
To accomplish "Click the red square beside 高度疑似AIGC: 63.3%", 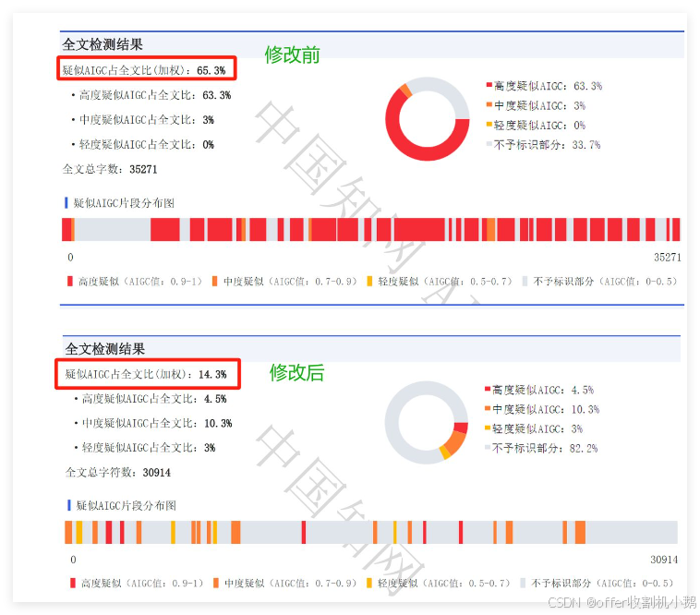I will 489,84.
